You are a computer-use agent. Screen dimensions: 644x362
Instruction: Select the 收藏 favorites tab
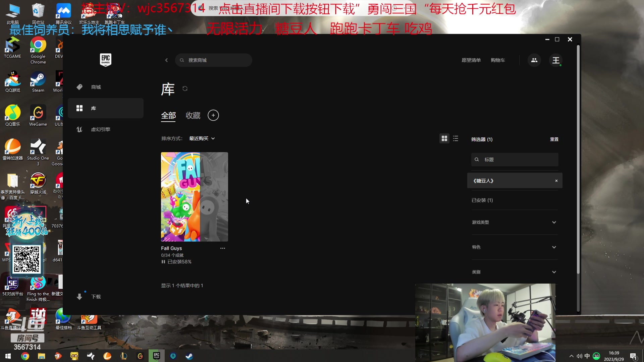(193, 115)
